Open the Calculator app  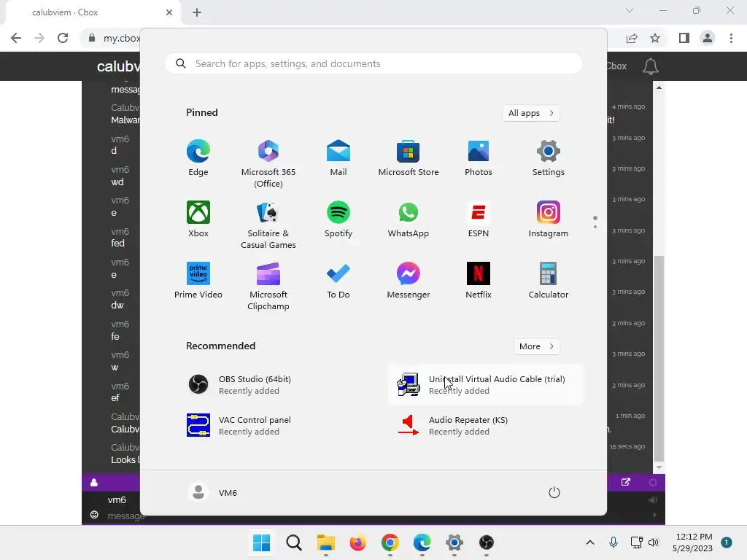click(x=549, y=281)
